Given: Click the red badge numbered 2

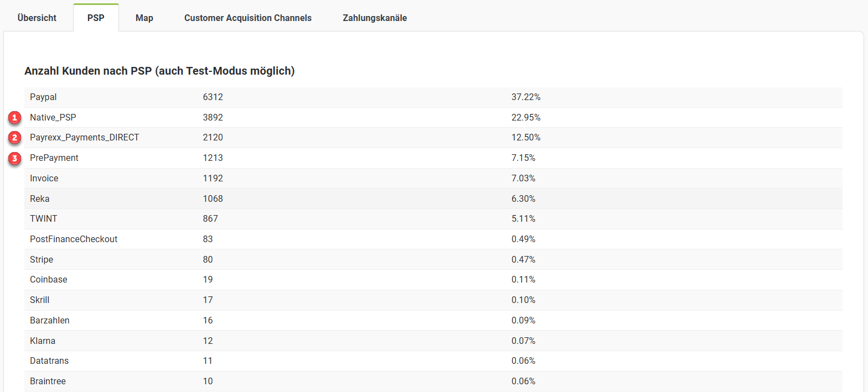Looking at the screenshot, I should click(15, 138).
